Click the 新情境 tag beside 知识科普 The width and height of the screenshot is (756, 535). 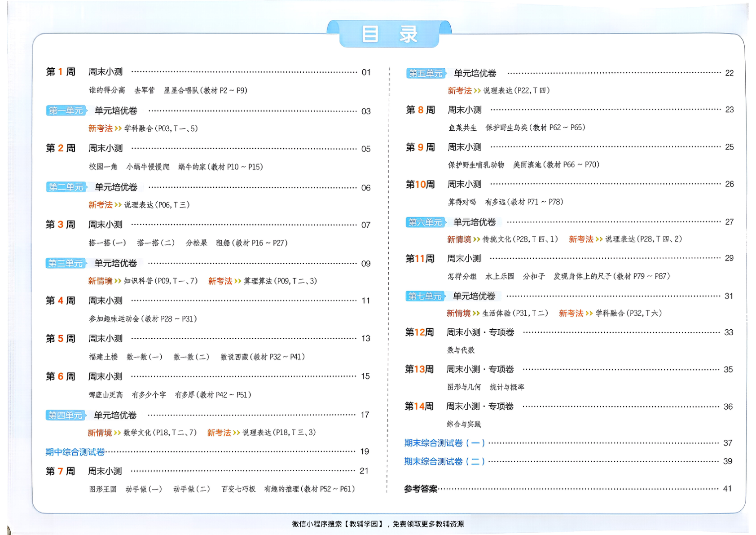100,281
